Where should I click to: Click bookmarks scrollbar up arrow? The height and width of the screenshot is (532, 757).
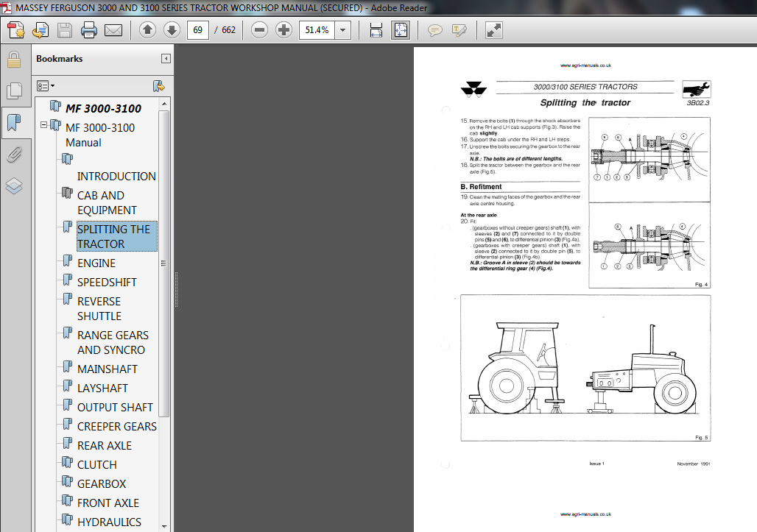coord(164,104)
